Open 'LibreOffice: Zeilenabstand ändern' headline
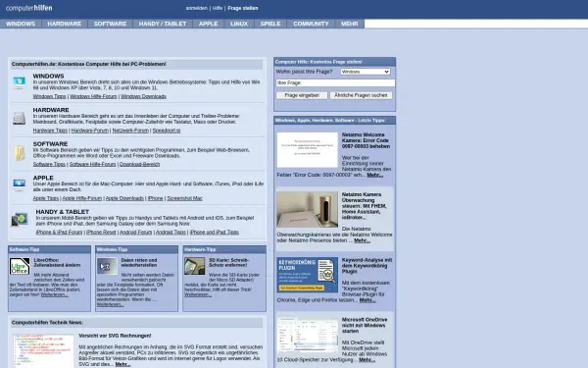The height and width of the screenshot is (368, 588). tap(57, 262)
